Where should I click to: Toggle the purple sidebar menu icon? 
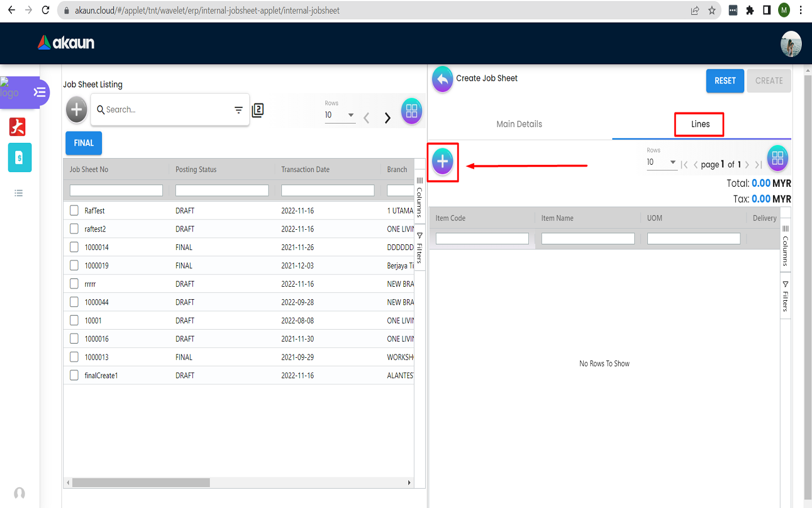(39, 92)
